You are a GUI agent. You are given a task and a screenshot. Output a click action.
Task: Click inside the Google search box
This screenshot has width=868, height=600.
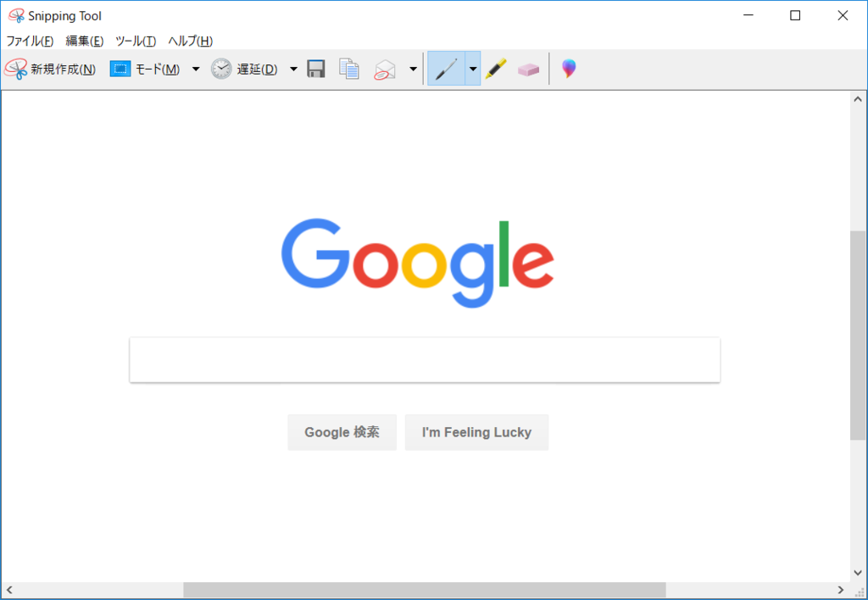click(425, 360)
